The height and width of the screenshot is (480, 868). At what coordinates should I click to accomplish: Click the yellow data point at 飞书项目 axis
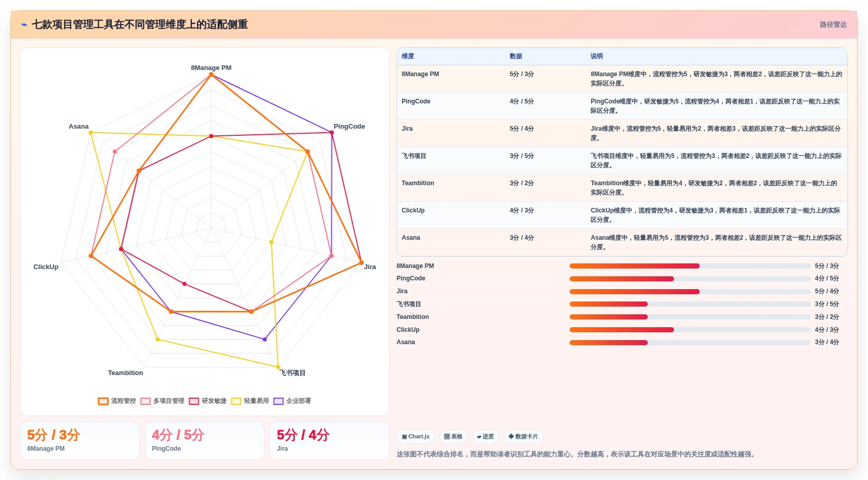pyautogui.click(x=278, y=367)
